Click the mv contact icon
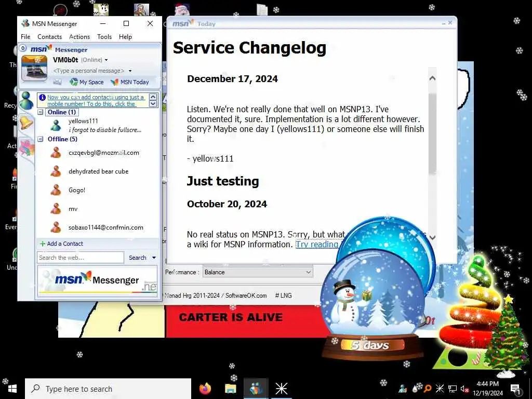 (x=56, y=209)
